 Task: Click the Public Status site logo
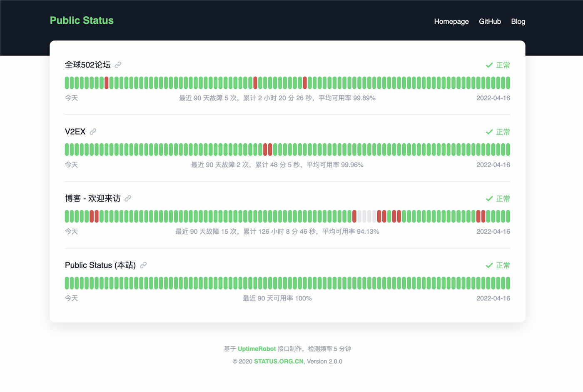point(82,20)
